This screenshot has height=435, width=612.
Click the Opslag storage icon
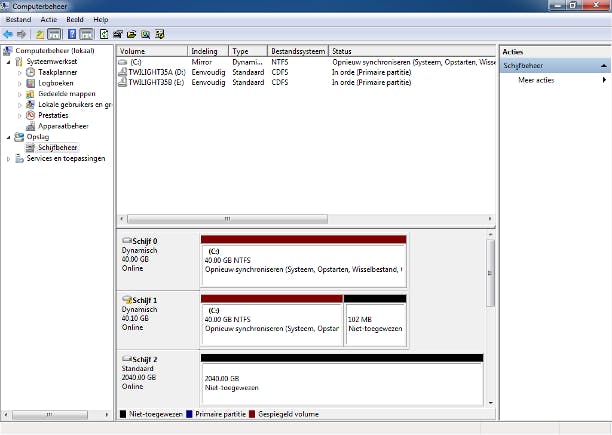tap(19, 137)
